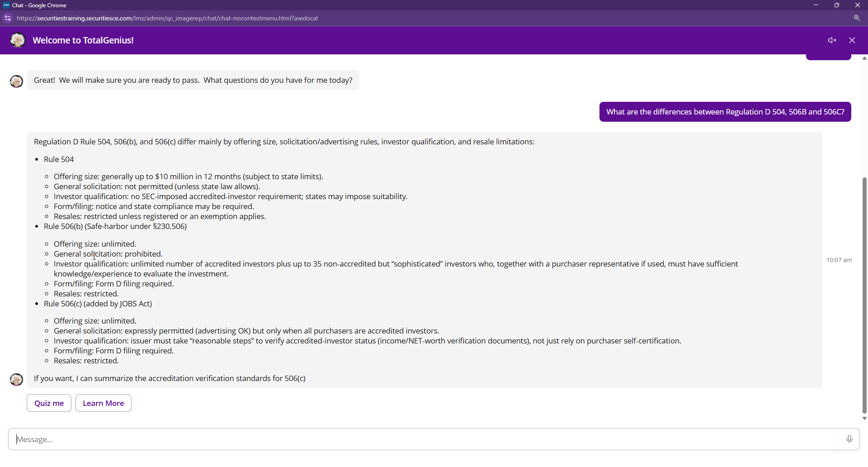Click the vertical scrollbar thumb
The width and height of the screenshot is (868, 467).
coord(864,294)
